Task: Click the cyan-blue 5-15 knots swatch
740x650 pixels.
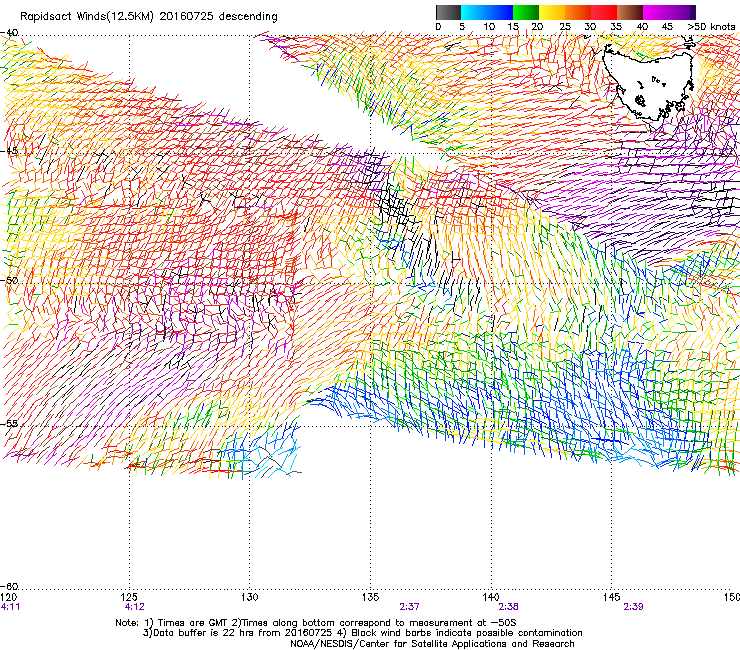Action: click(487, 12)
